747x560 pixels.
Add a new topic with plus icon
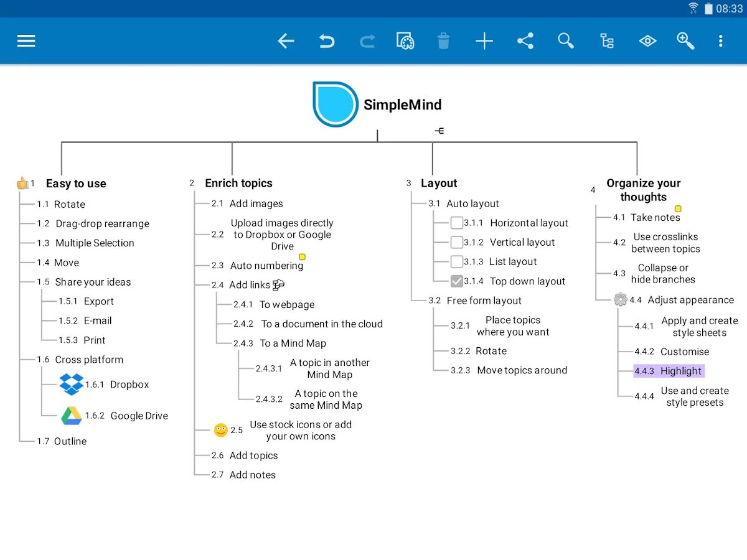point(484,41)
